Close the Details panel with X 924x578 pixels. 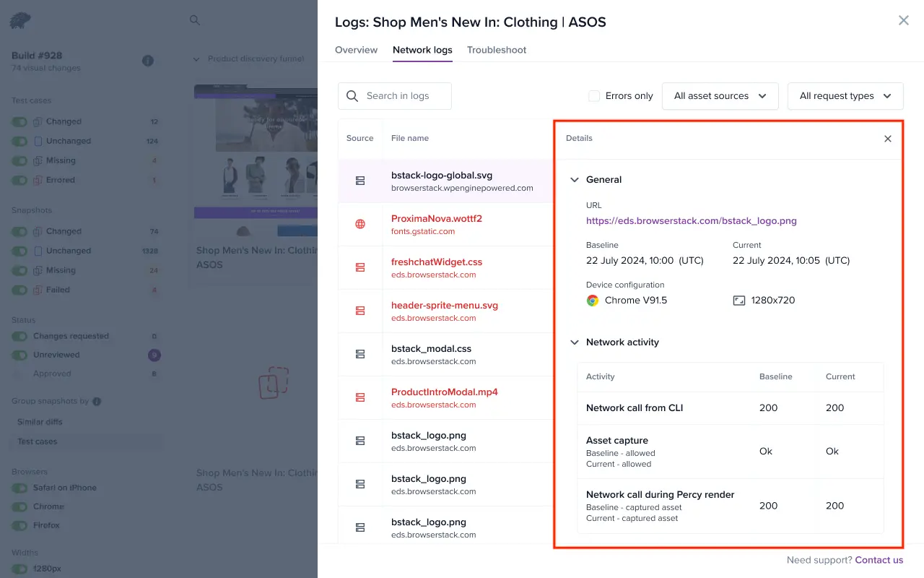(x=888, y=139)
